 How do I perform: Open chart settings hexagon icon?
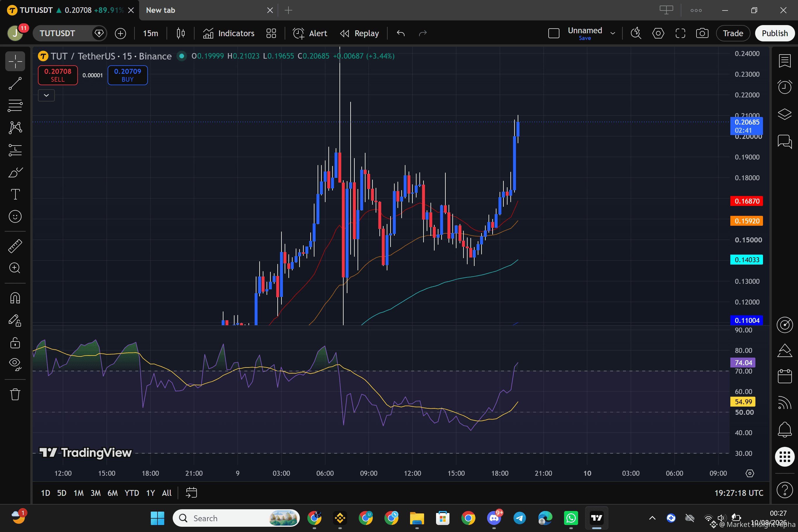(658, 33)
